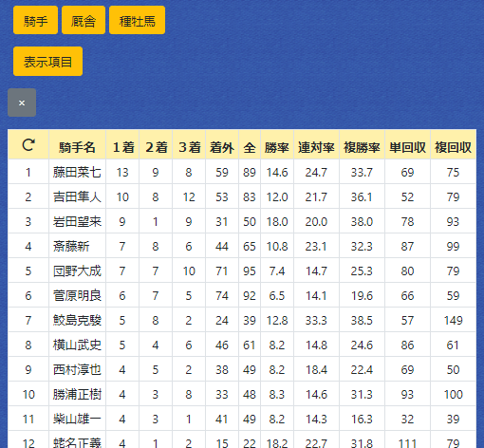The height and width of the screenshot is (448, 484).
Task: Select jockey 岩田望来
Action: click(x=77, y=221)
